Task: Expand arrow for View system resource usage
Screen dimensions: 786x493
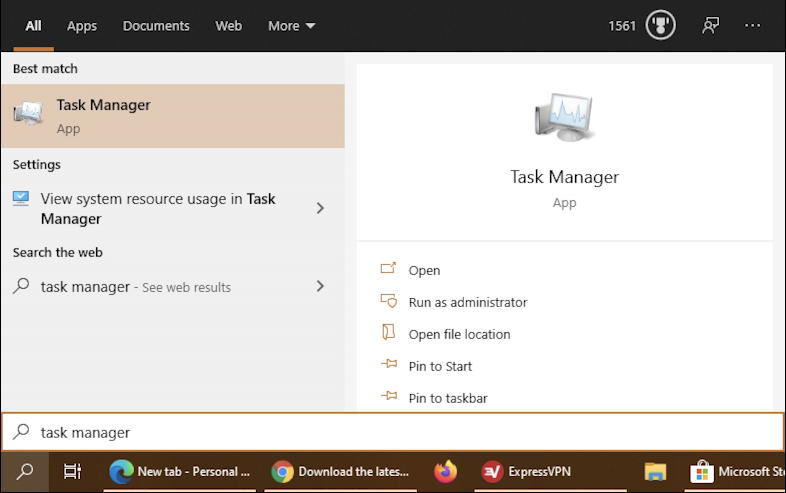Action: click(x=320, y=208)
